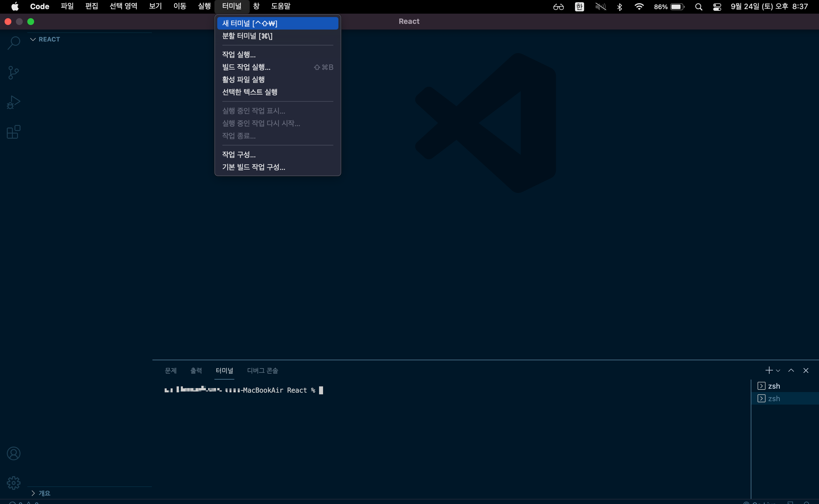The image size is (819, 504).
Task: Open the 편집 menu in menu bar
Action: [91, 6]
